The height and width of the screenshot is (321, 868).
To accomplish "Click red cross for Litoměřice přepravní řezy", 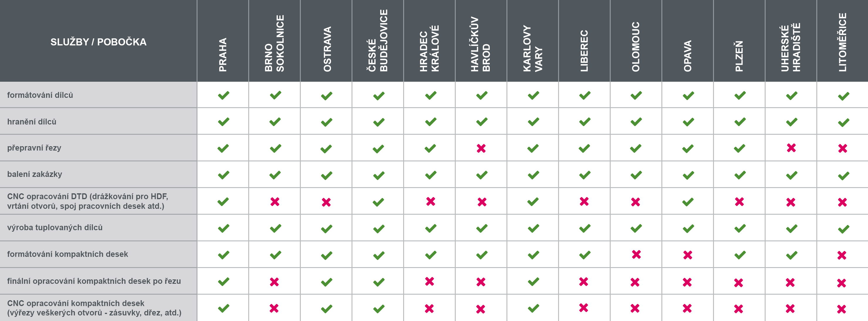I will pos(842,148).
